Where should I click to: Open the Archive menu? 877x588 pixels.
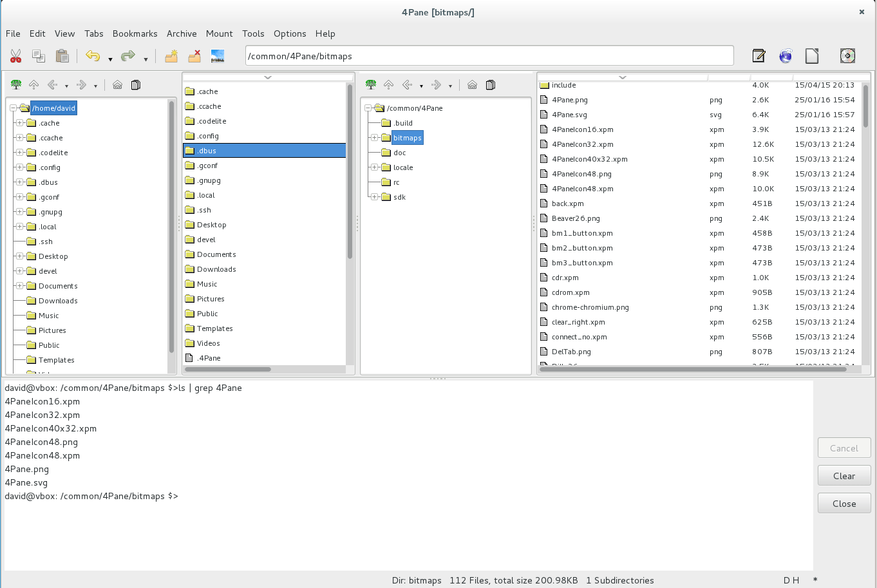182,33
